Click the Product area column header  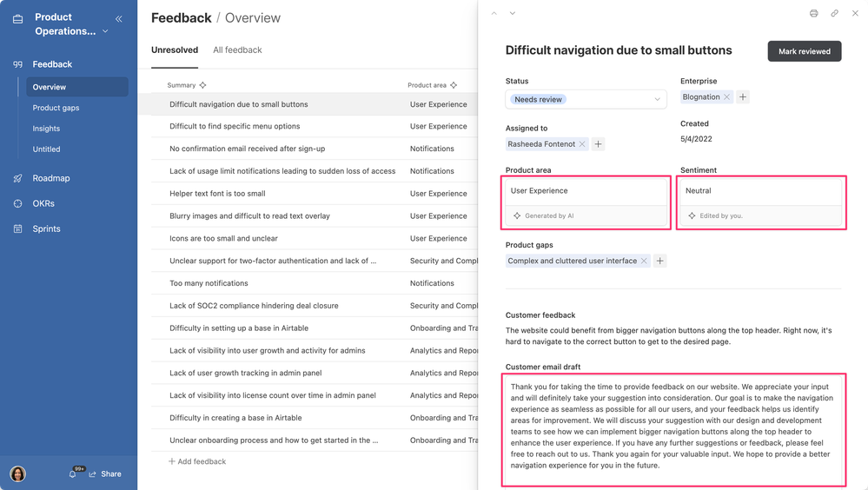pyautogui.click(x=427, y=85)
